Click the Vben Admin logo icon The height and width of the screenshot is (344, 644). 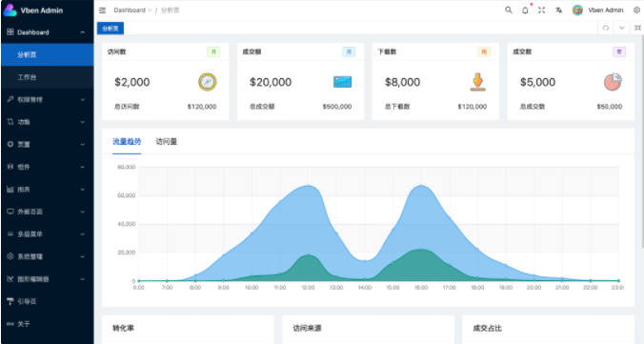[10, 10]
